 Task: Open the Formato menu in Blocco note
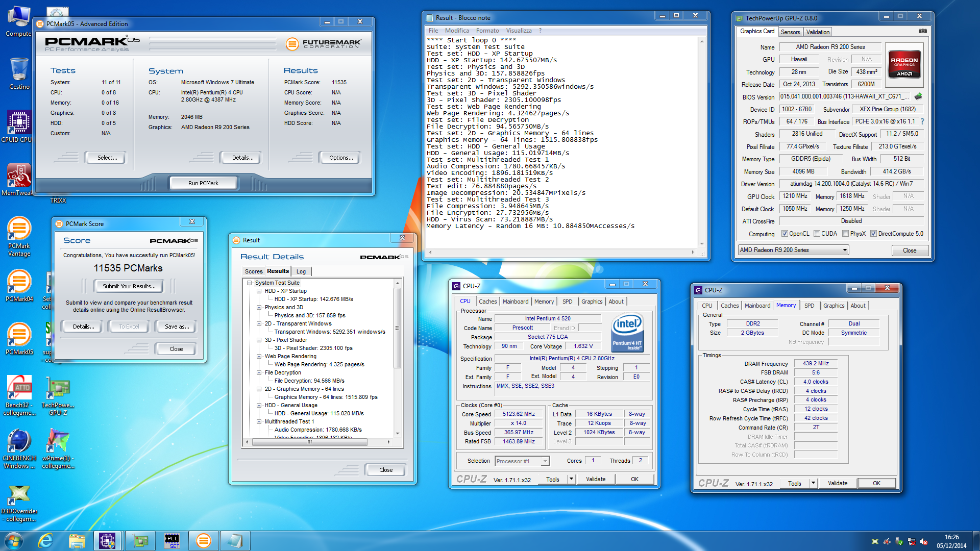487,31
